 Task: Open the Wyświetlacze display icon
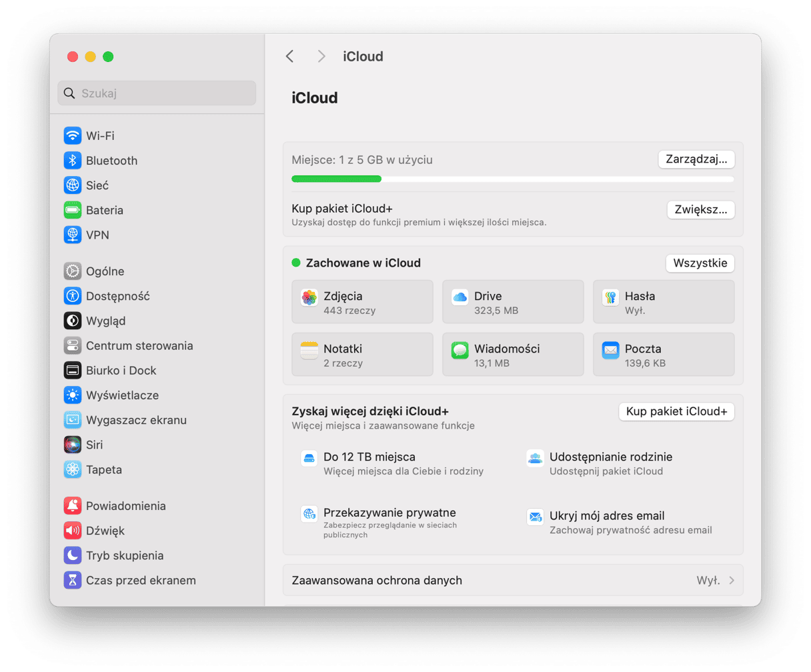click(x=73, y=395)
